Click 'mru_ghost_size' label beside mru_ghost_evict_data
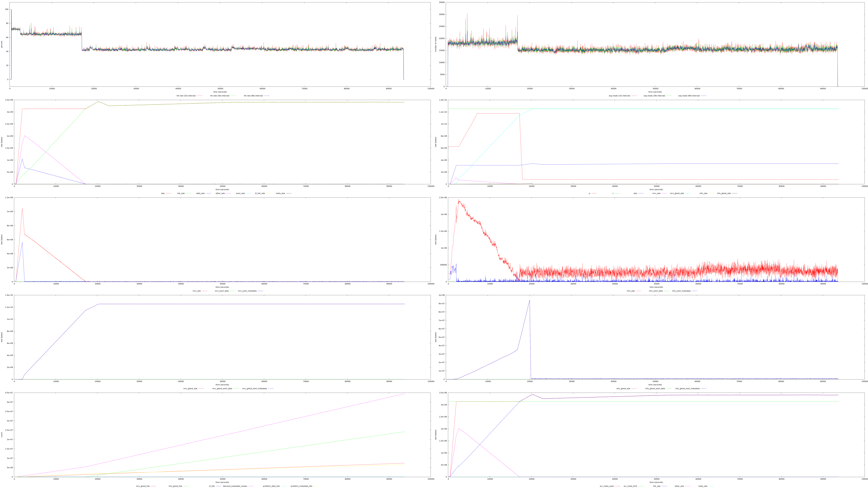Image resolution: width=868 pixels, height=488 pixels. click(x=190, y=389)
